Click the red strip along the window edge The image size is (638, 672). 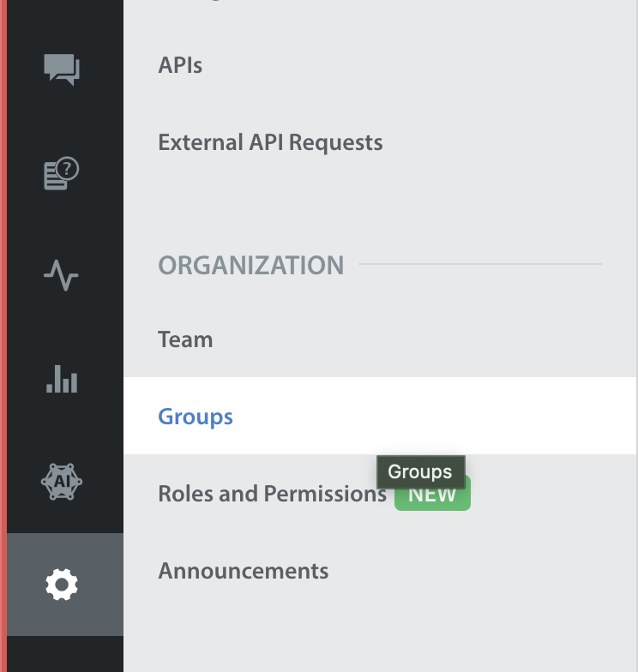coord(3,336)
